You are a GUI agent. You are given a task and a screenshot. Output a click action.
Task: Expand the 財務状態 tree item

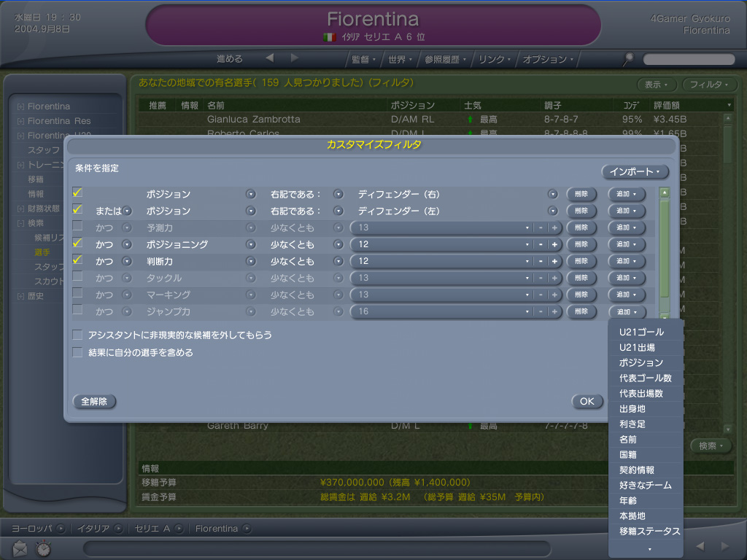[x=20, y=209]
